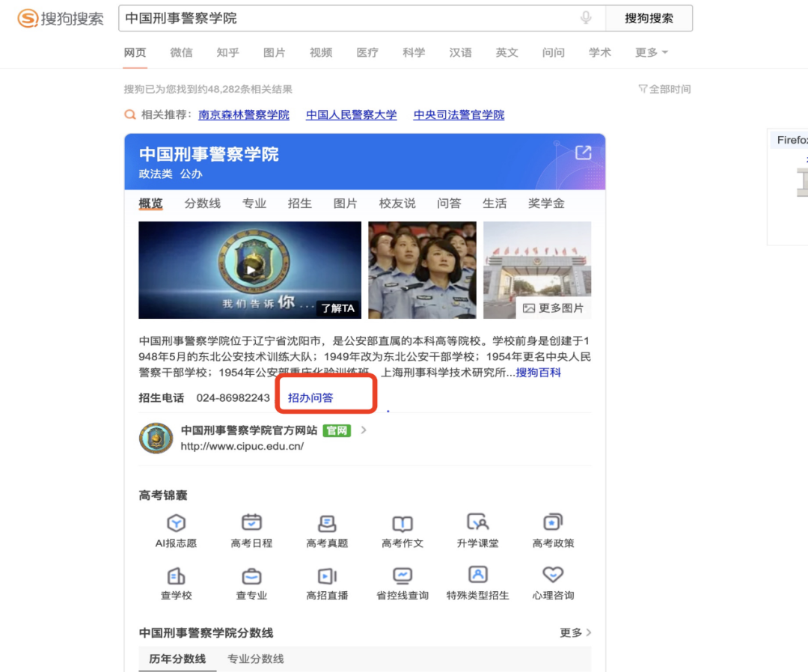Switch to the 知乎 search tab
808x672 pixels.
(x=227, y=52)
